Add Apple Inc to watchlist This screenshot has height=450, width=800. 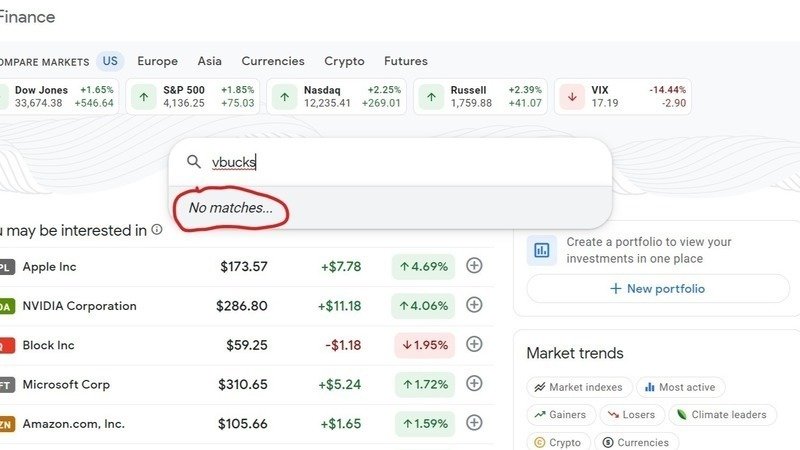[x=475, y=266]
